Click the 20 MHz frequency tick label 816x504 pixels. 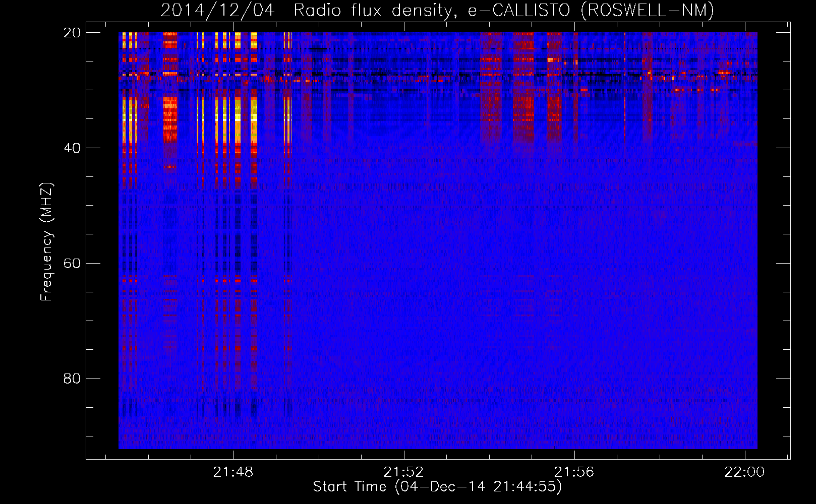[x=72, y=33]
